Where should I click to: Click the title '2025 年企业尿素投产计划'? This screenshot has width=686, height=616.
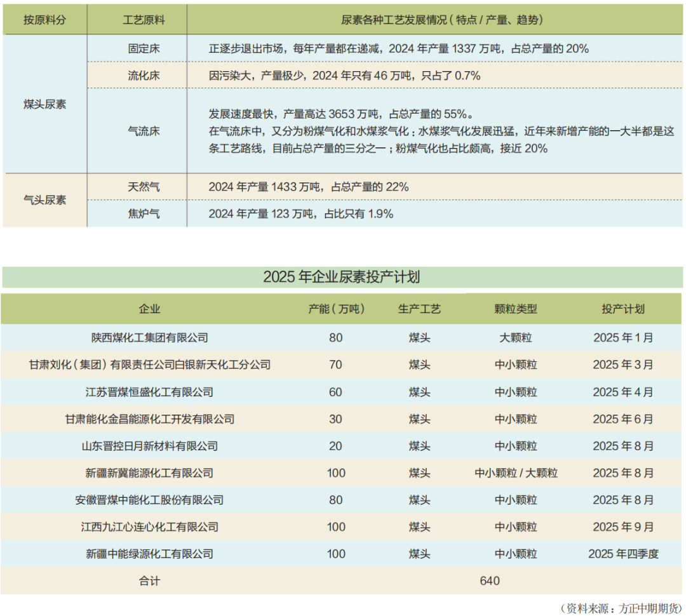click(342, 276)
